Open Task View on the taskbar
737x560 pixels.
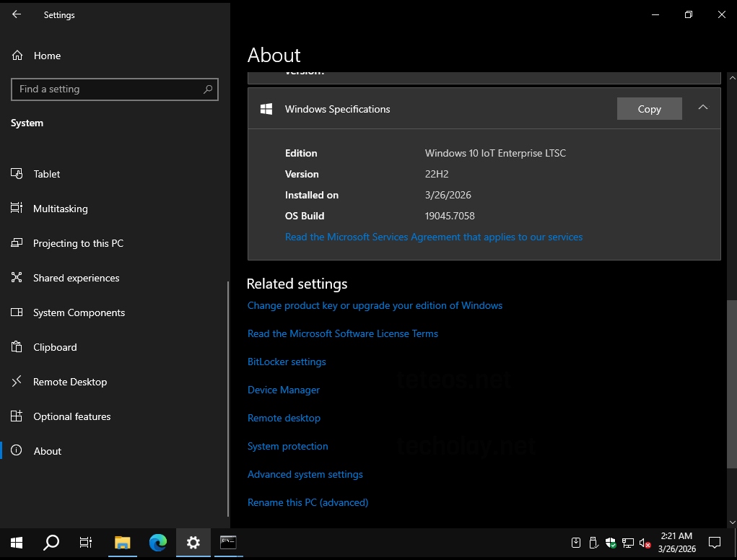[86, 543]
